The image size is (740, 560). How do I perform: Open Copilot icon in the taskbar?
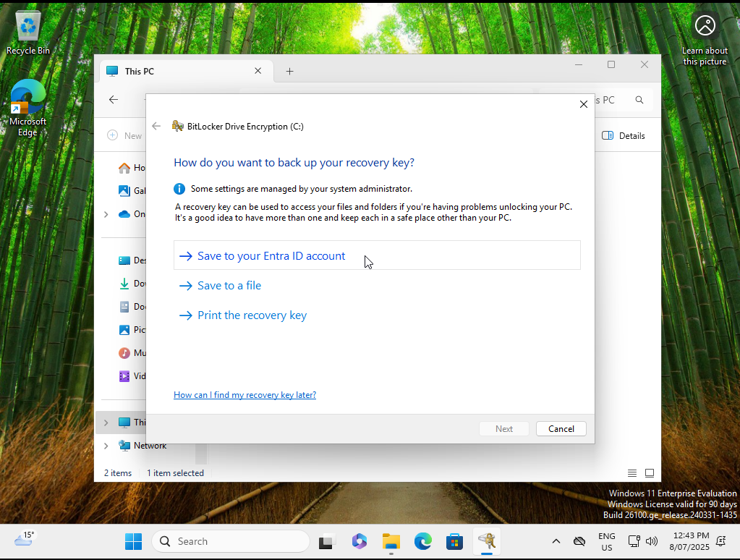coord(360,541)
